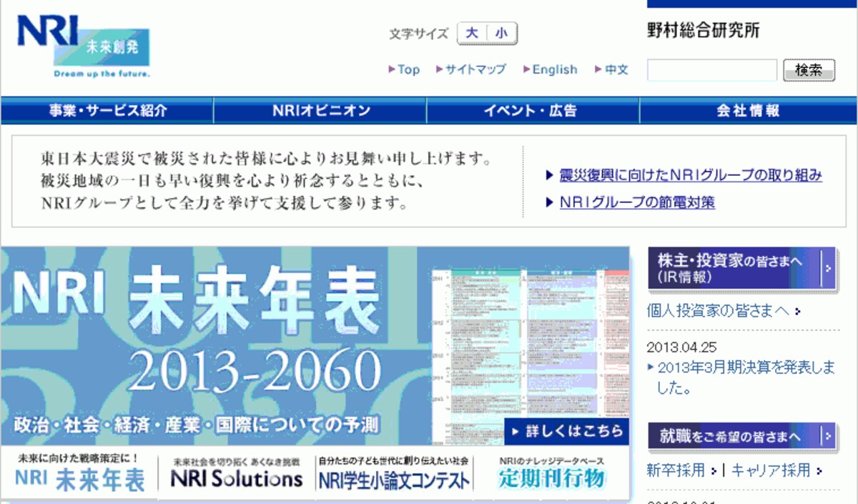The image size is (858, 504).
Task: Click the NRI 未来創発 logo
Action: click(x=84, y=46)
